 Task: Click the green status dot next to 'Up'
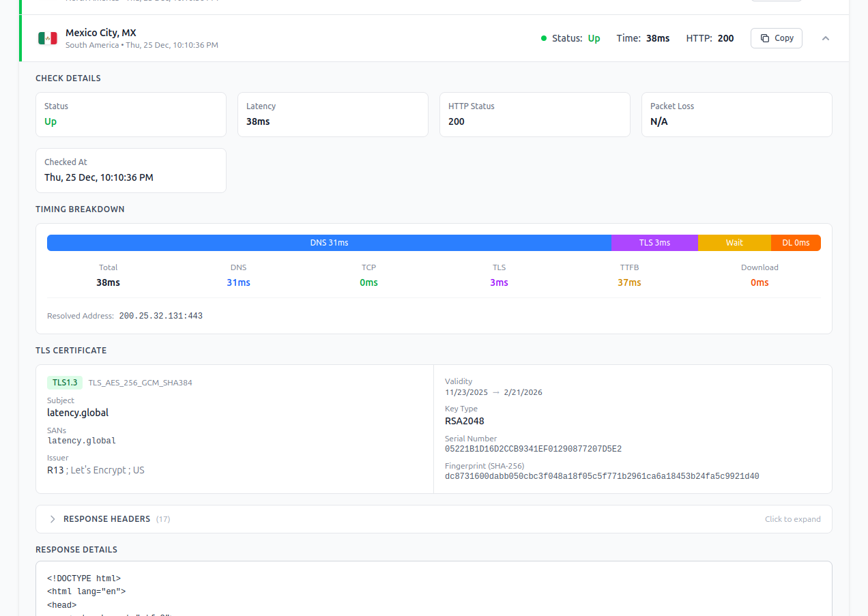543,38
